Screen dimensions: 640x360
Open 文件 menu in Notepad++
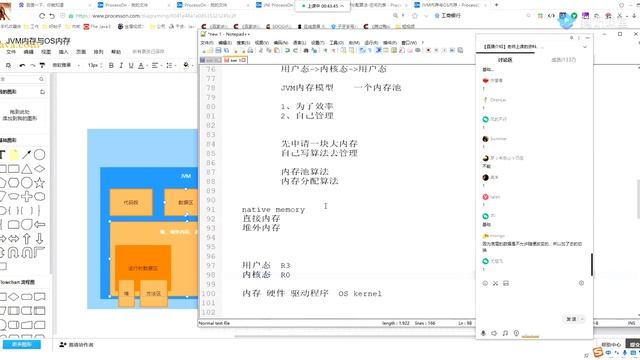207,42
